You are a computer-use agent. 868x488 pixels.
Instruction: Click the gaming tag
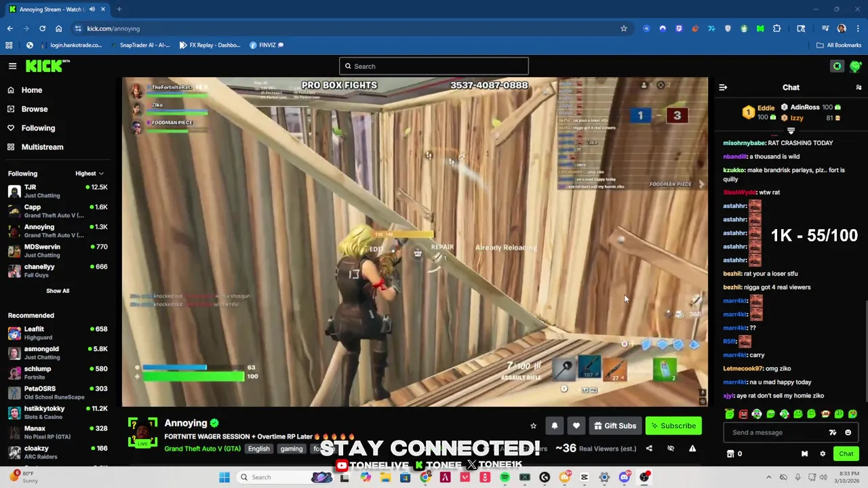point(292,449)
